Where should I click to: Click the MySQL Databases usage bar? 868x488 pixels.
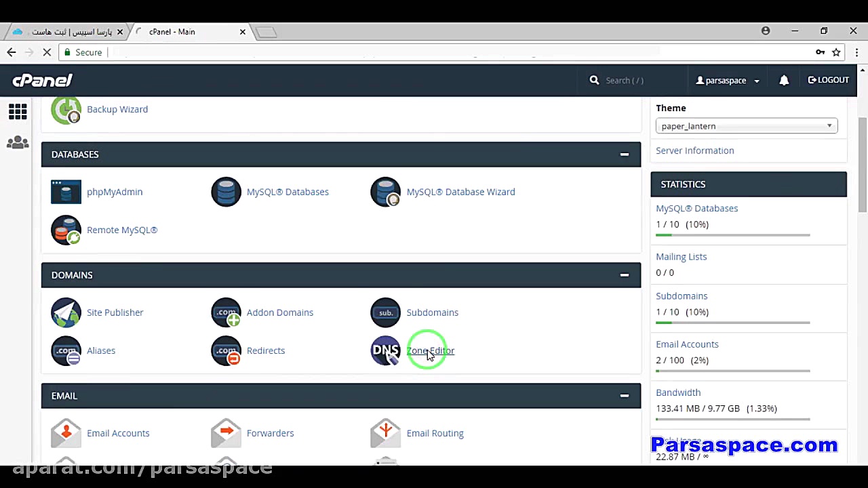(733, 235)
